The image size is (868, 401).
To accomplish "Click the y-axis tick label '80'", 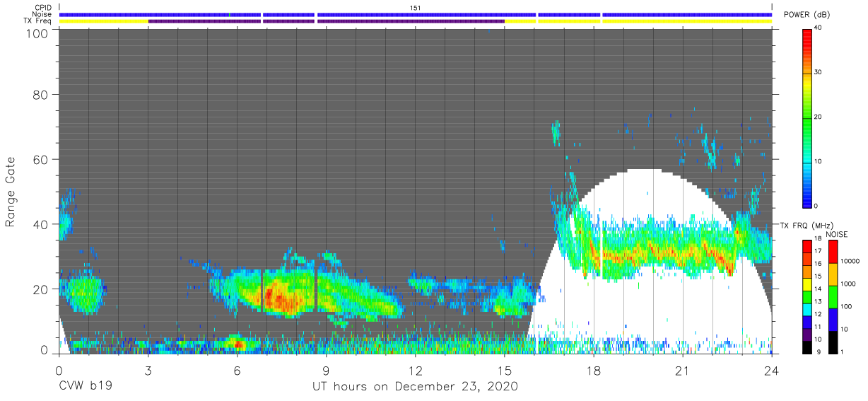I will click(x=40, y=94).
